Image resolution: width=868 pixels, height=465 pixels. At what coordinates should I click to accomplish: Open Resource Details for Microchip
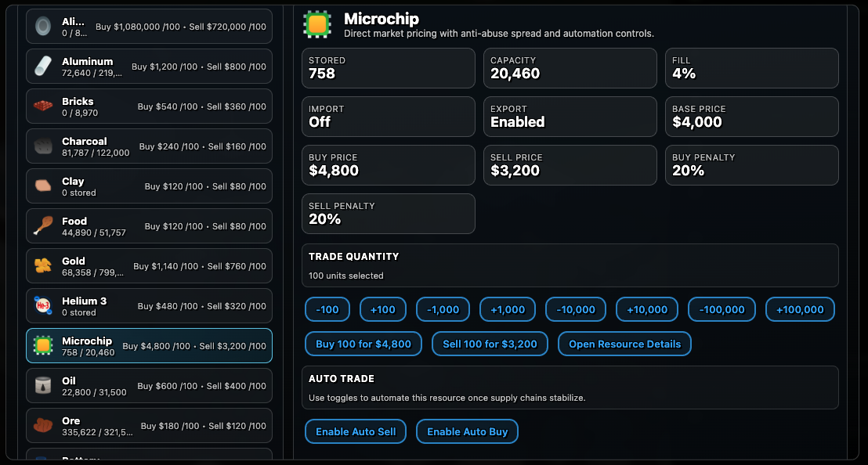[624, 344]
